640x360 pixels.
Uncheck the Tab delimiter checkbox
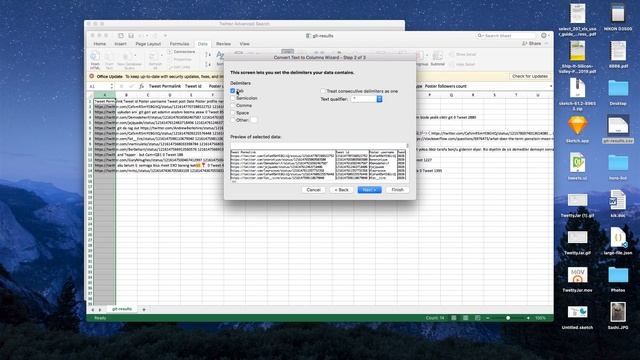(233, 91)
